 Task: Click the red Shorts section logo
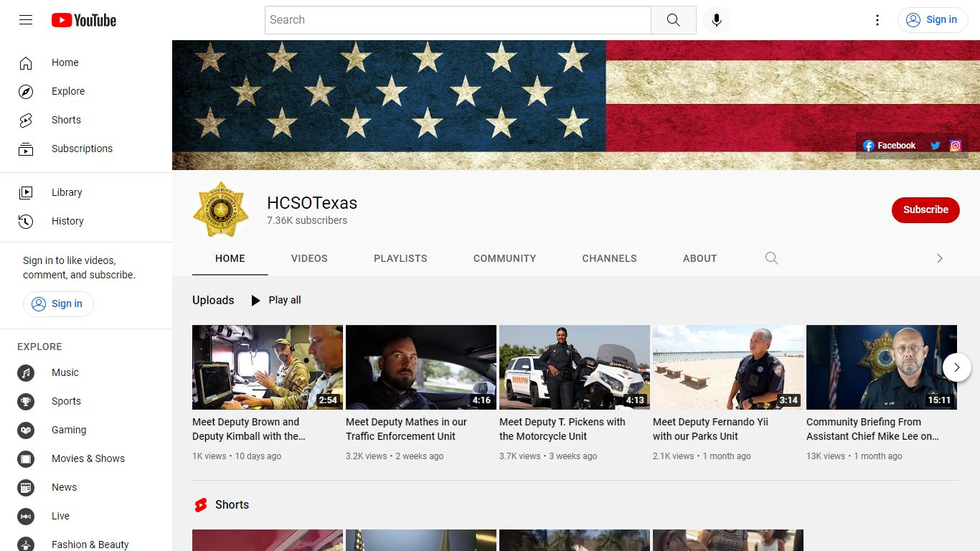(x=201, y=505)
